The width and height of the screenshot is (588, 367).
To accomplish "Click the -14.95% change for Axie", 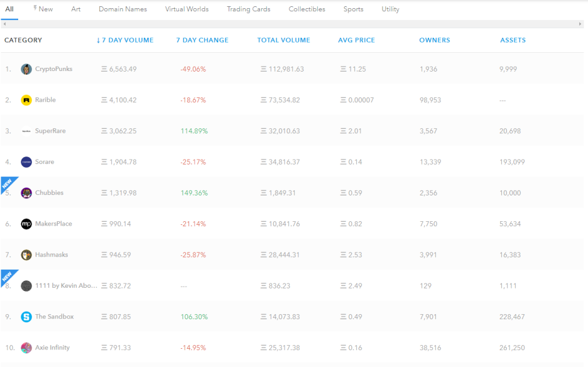I will (193, 348).
